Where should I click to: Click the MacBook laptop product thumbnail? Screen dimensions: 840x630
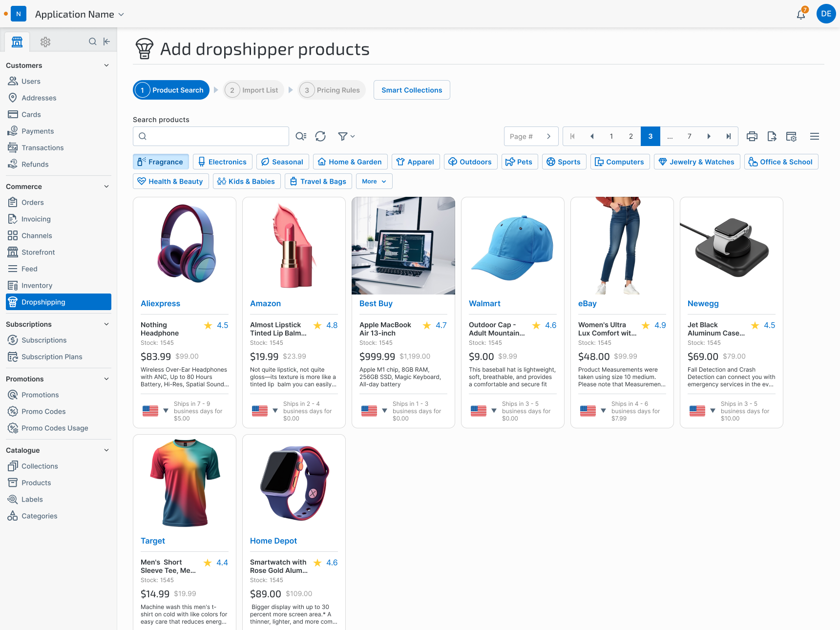click(x=403, y=246)
